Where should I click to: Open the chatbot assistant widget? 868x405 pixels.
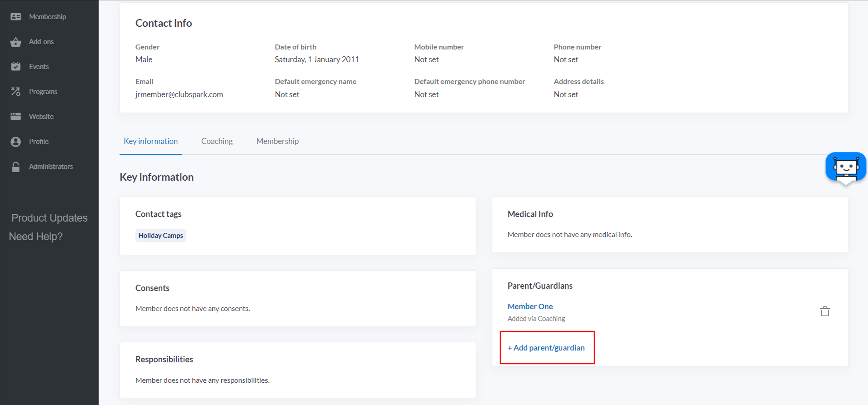[x=845, y=167]
